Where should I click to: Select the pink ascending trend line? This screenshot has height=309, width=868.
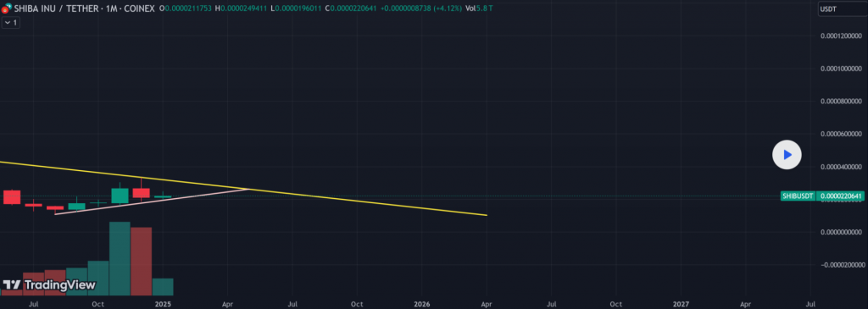tap(153, 201)
